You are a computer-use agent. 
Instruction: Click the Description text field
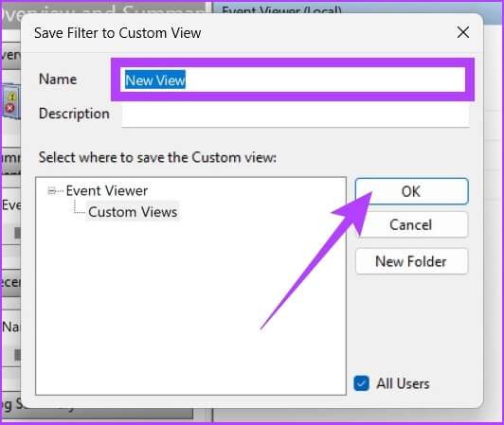coord(296,115)
